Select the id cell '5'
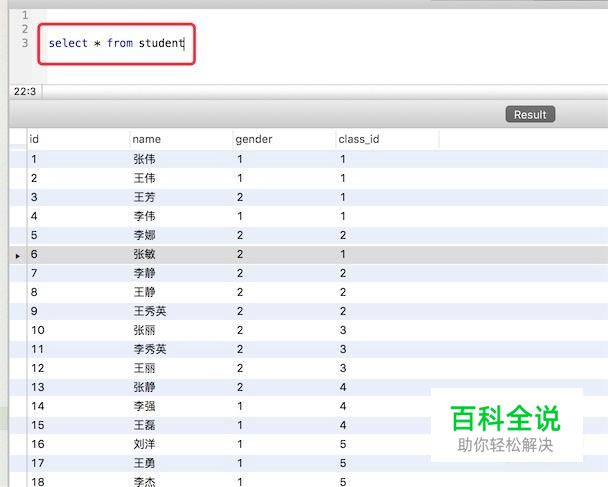 pos(34,235)
